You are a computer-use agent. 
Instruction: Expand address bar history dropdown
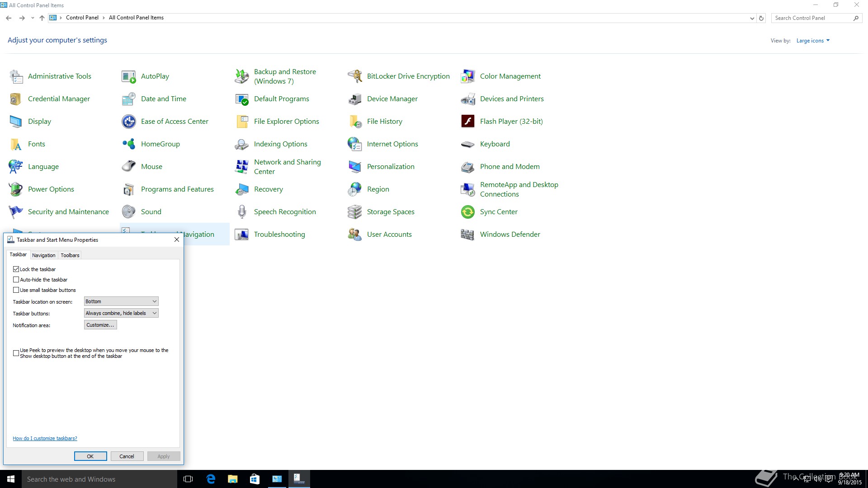point(752,18)
